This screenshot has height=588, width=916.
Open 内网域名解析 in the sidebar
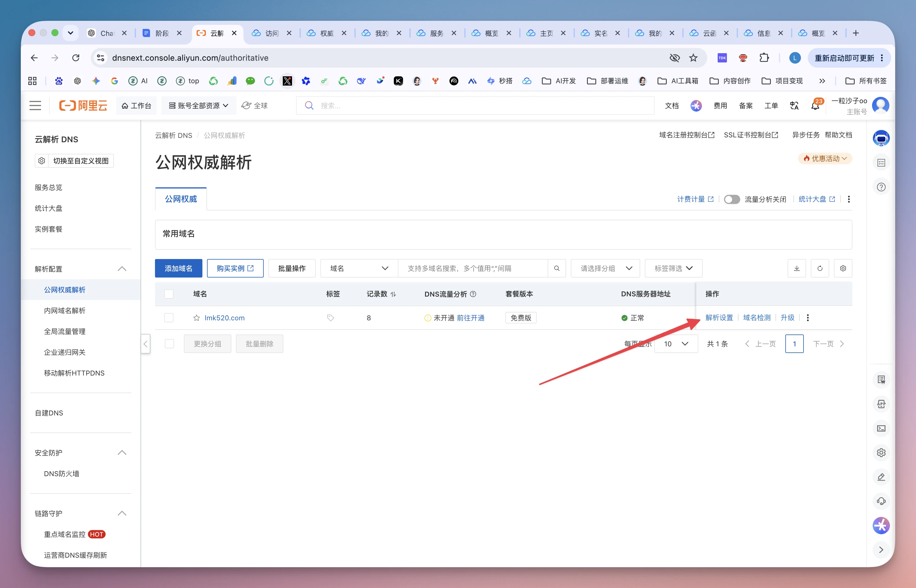point(64,311)
